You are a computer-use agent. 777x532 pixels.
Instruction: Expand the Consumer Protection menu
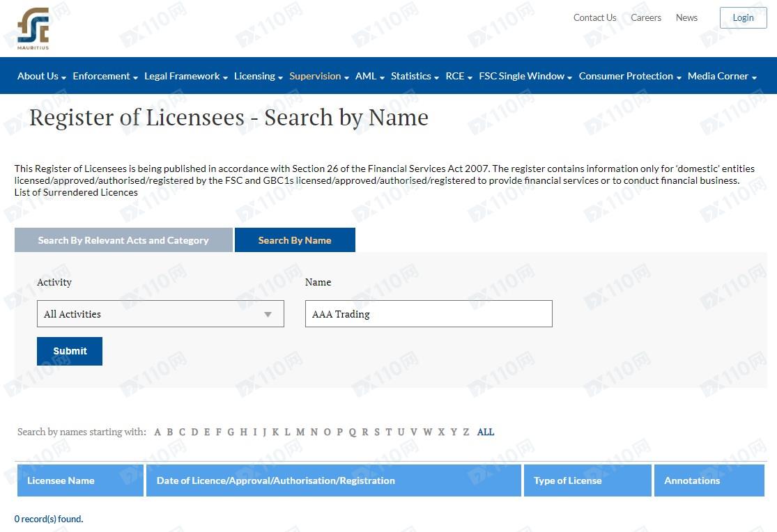629,76
